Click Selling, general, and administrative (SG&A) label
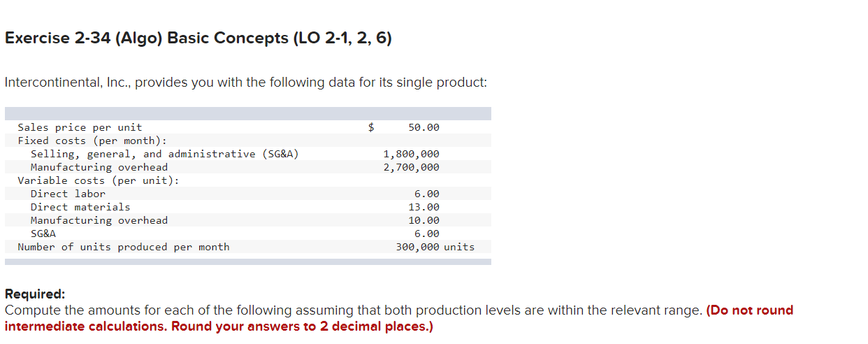 [x=164, y=154]
